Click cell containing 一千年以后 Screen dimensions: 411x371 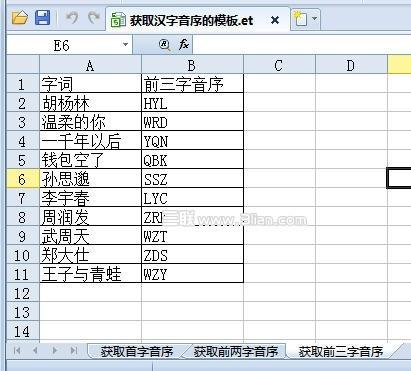[90, 141]
